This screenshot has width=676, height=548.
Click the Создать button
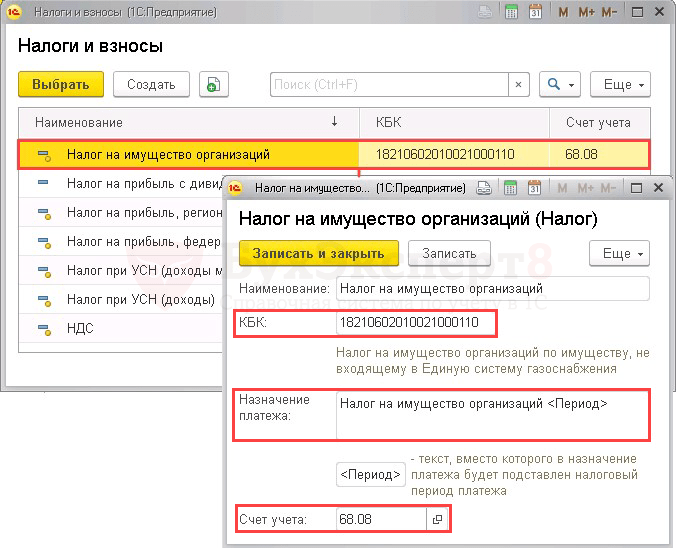[x=151, y=84]
